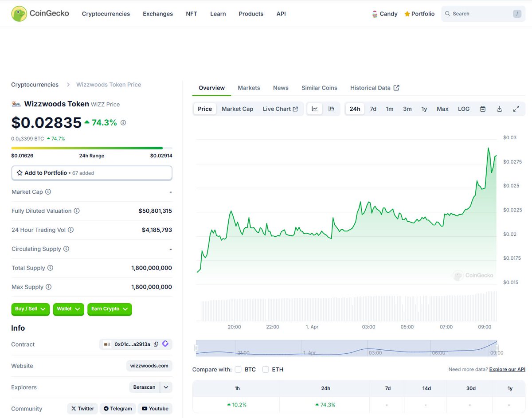The height and width of the screenshot is (418, 532).
Task: Select the candlestick chart view icon
Action: (x=331, y=109)
